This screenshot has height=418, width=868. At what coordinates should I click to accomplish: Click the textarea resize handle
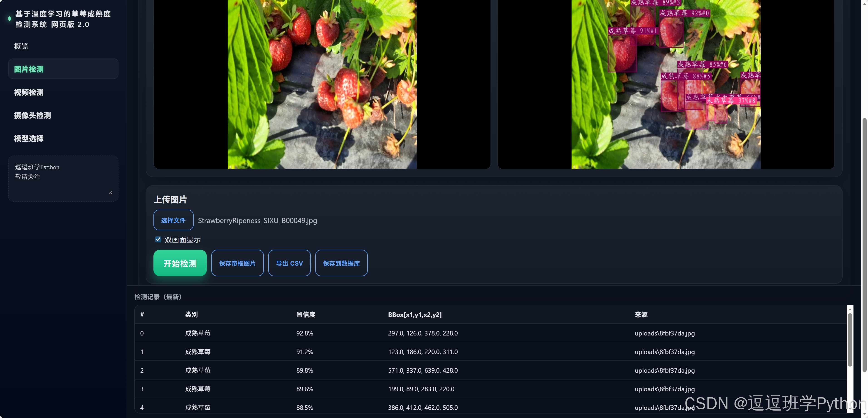click(111, 192)
